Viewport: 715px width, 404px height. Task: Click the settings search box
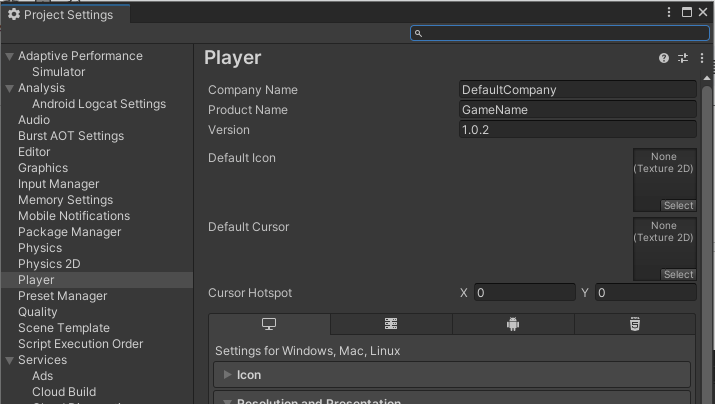560,33
